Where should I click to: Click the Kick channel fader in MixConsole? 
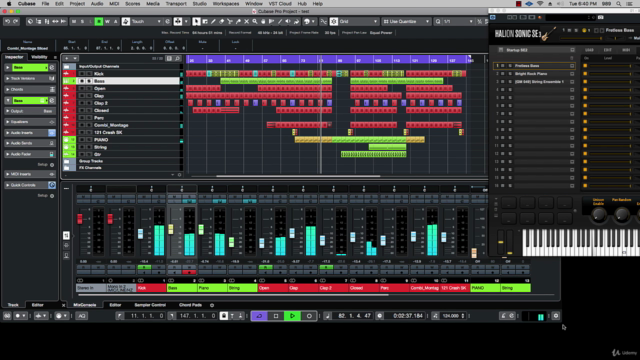140,234
